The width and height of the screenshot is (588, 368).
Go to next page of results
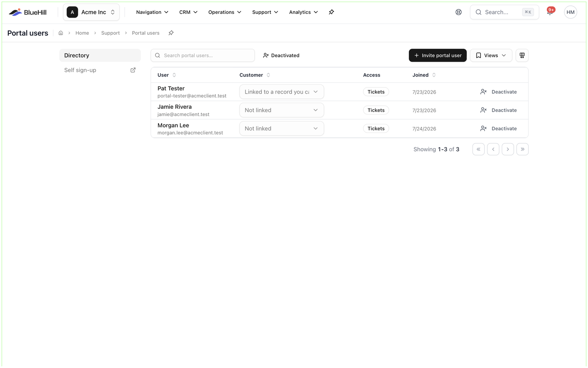[508, 149]
